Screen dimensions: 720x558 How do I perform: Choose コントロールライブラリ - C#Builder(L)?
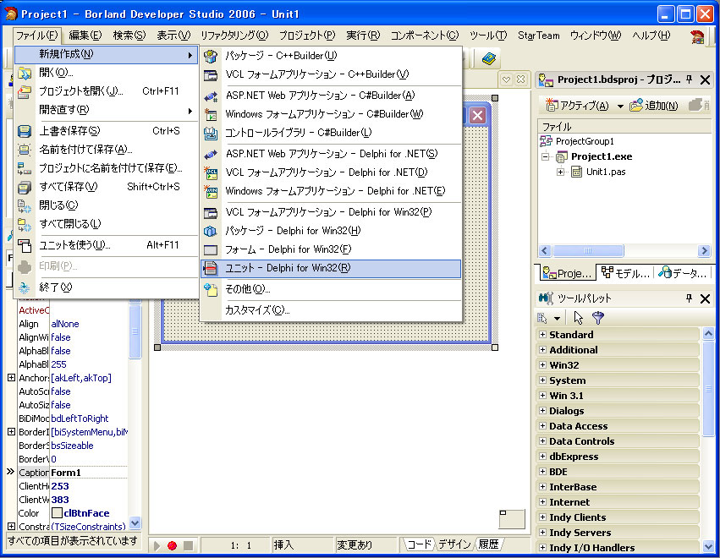331,133
